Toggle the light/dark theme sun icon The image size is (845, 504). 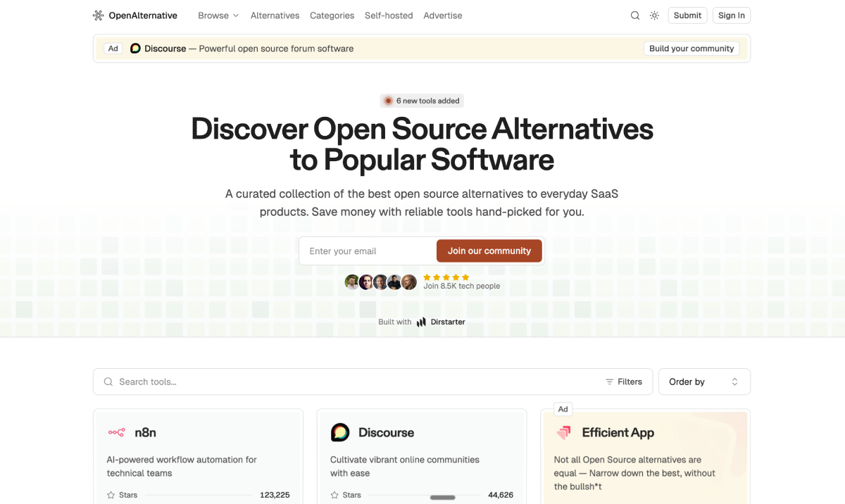654,15
